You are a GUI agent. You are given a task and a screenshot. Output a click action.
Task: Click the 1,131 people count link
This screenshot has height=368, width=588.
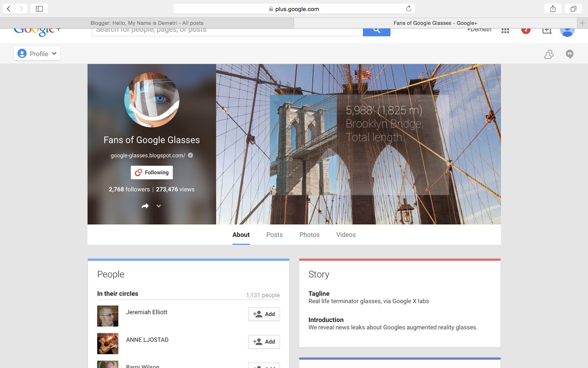click(263, 295)
